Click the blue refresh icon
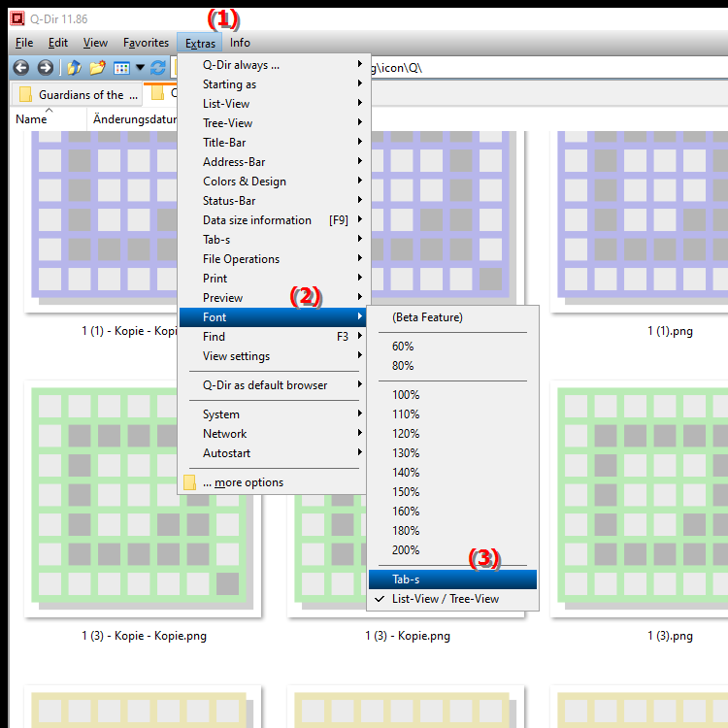This screenshot has height=728, width=728. [158, 68]
